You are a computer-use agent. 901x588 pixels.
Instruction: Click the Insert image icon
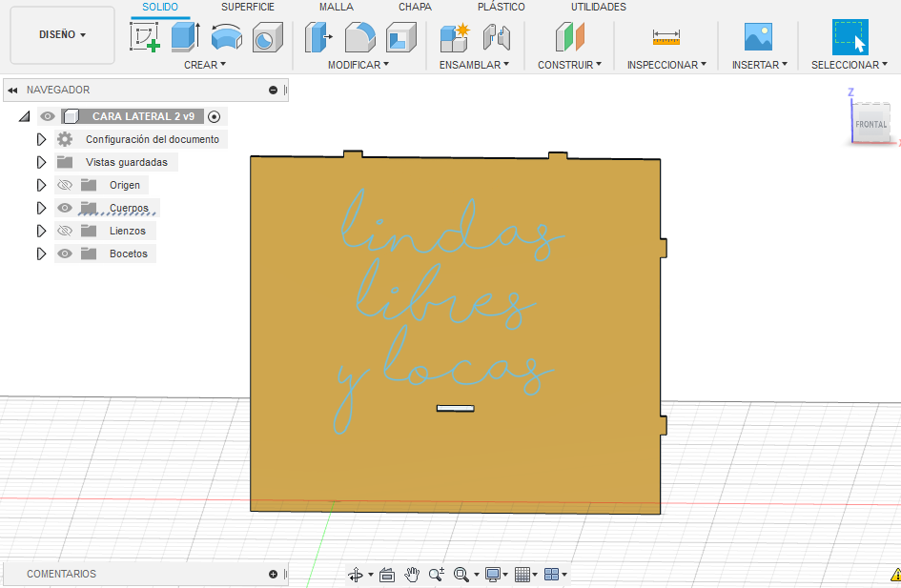pos(759,37)
